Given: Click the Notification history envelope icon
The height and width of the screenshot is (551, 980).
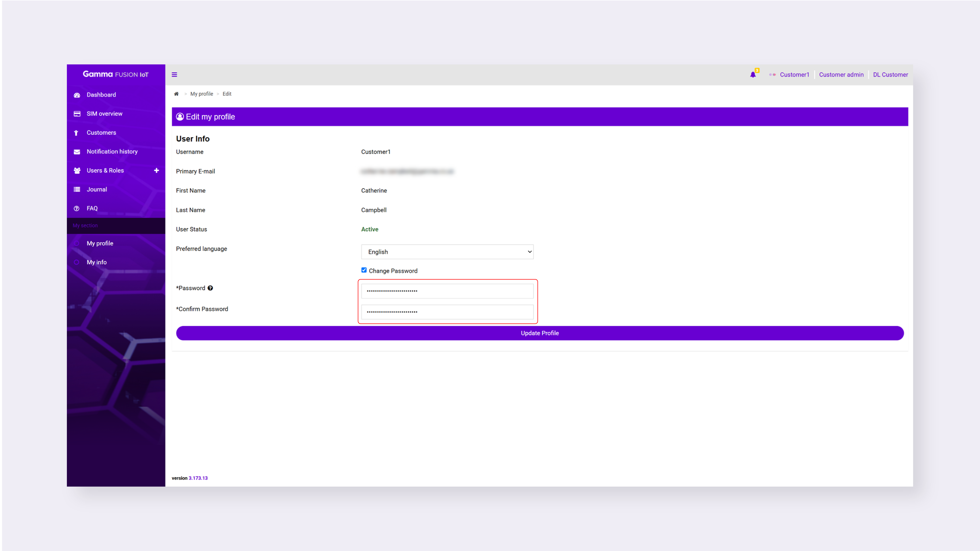Looking at the screenshot, I should click(x=77, y=152).
